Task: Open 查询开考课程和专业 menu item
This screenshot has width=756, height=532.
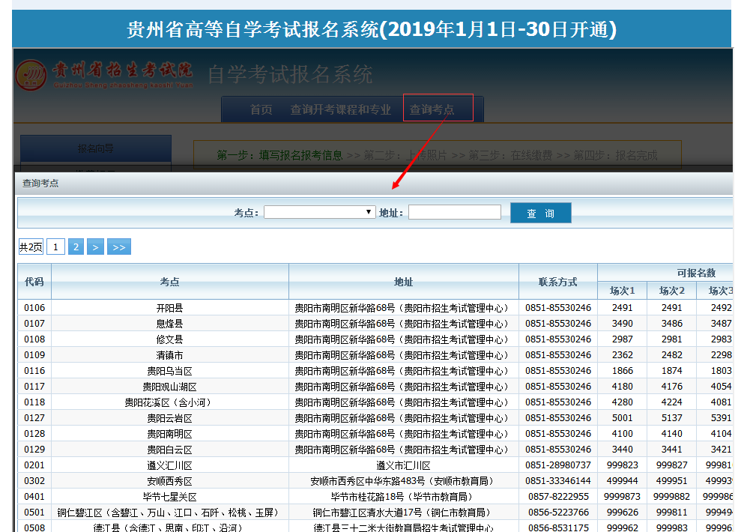Action: [340, 109]
